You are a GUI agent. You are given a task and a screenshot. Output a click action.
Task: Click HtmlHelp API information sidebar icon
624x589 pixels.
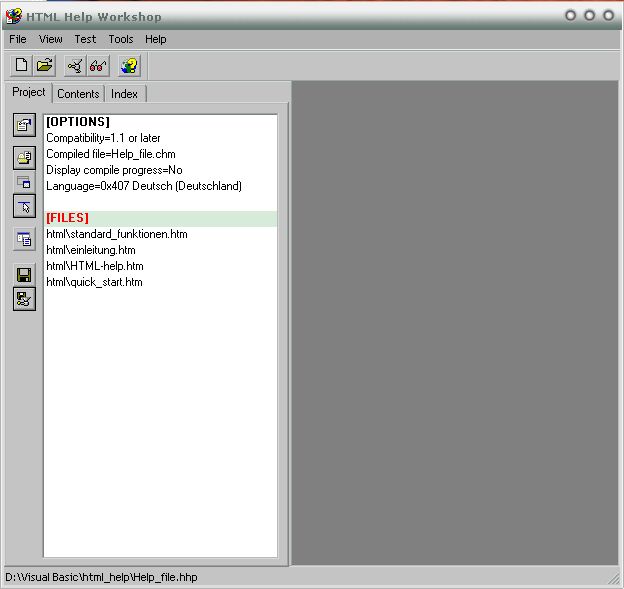tap(24, 206)
